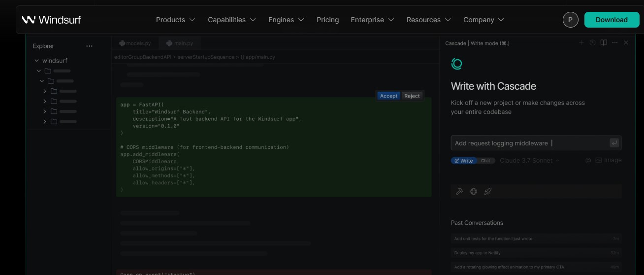Collapse the windsurf root folder
This screenshot has height=275, width=644.
coord(36,61)
